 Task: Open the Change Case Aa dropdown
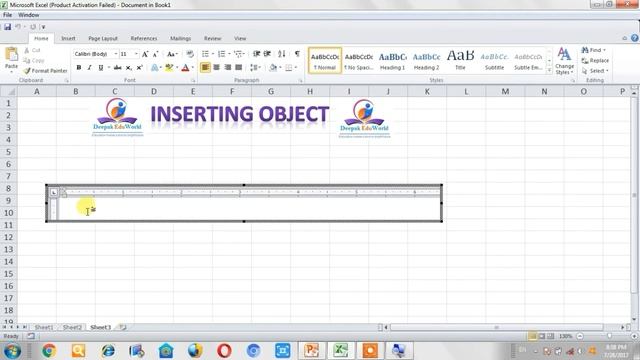[172, 54]
